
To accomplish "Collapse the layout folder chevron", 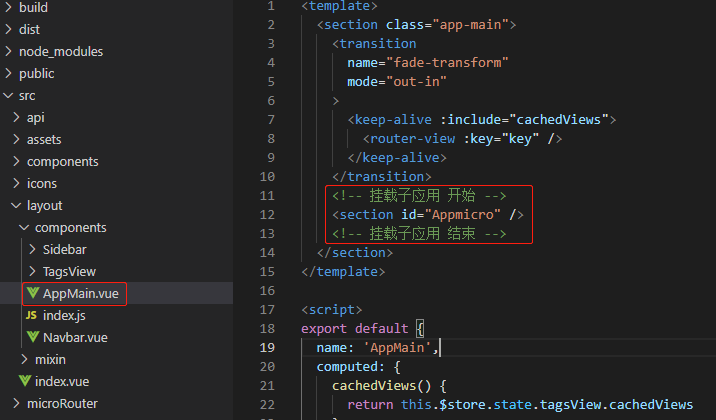I will (17, 206).
